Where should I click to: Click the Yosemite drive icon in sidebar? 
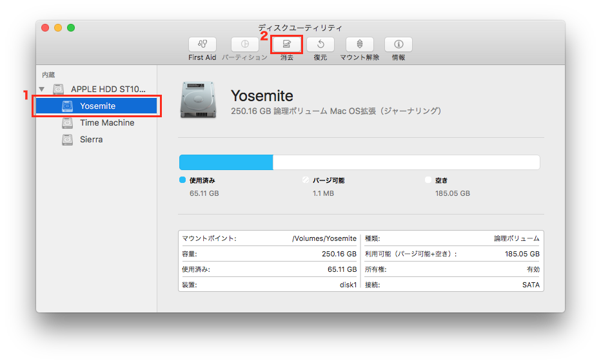pyautogui.click(x=68, y=106)
